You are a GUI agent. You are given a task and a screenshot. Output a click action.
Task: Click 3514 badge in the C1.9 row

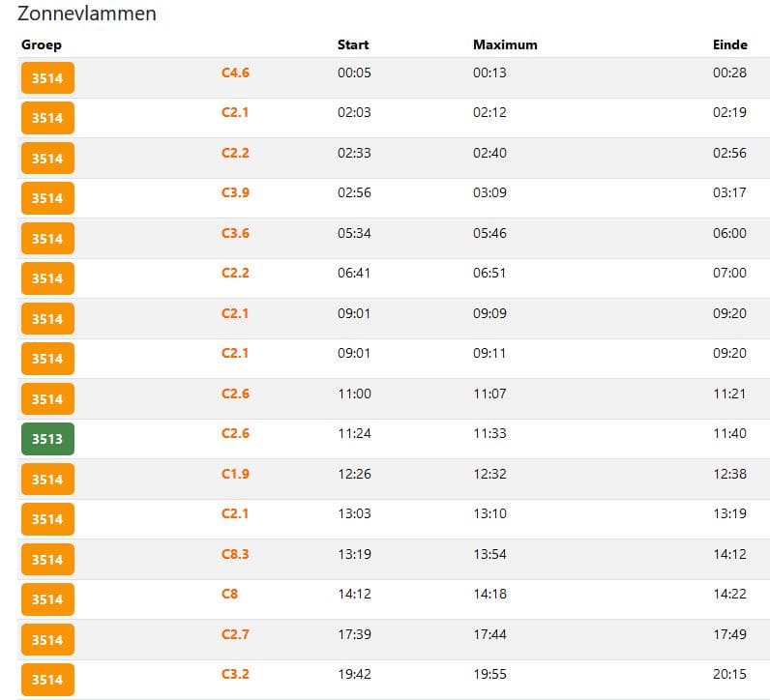(47, 480)
